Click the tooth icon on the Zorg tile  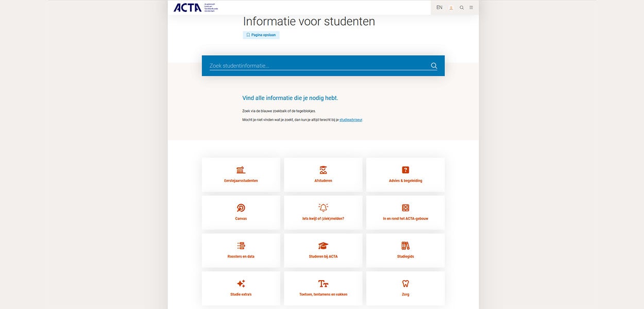405,283
